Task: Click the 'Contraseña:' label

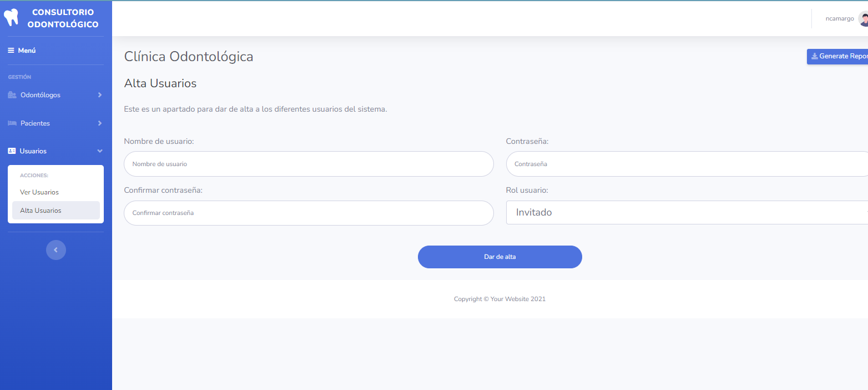Action: (x=527, y=141)
